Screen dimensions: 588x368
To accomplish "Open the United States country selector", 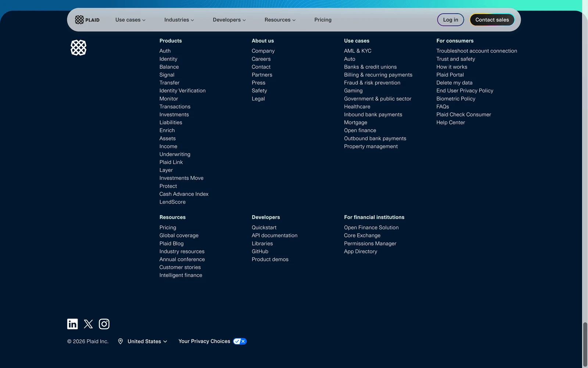I will tap(147, 342).
